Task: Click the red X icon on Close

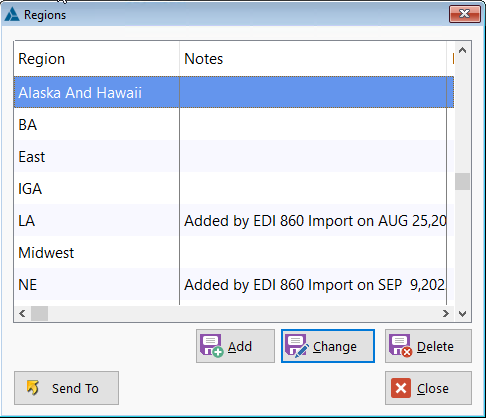Action: tap(401, 388)
